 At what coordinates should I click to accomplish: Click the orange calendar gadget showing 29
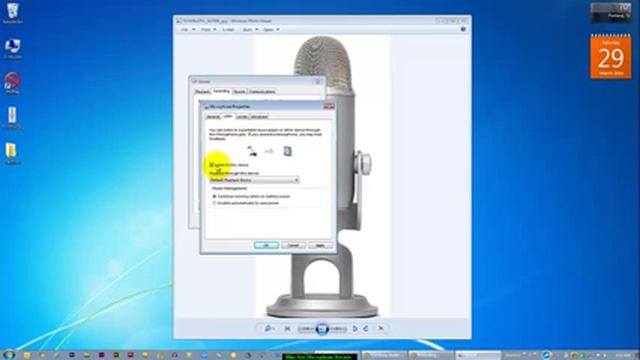(x=611, y=57)
